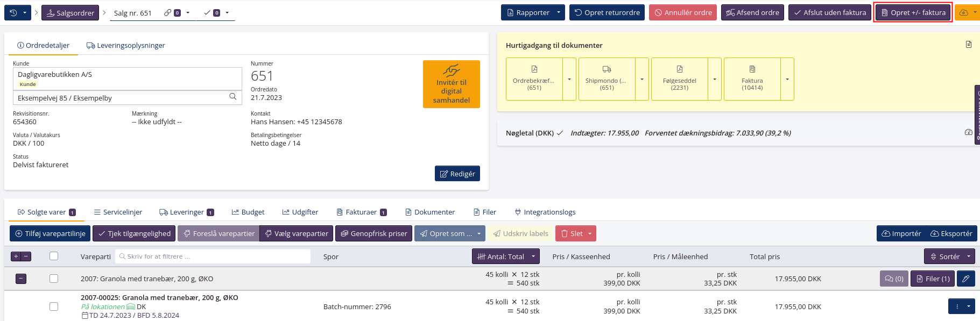Image resolution: width=980 pixels, height=321 pixels.
Task: Open the Følgeseddel (2231) document shortcut
Action: tap(679, 79)
